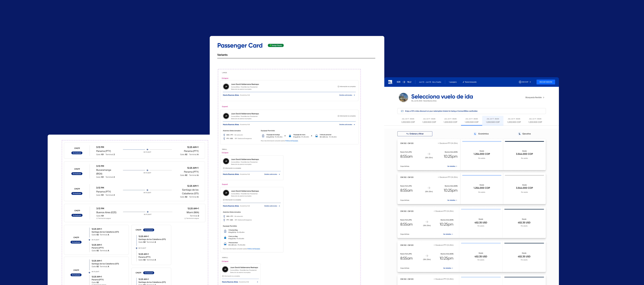Click the caret arrow in the XSmall passenger card
Viewport: 644px width, 285px height.
point(257,282)
